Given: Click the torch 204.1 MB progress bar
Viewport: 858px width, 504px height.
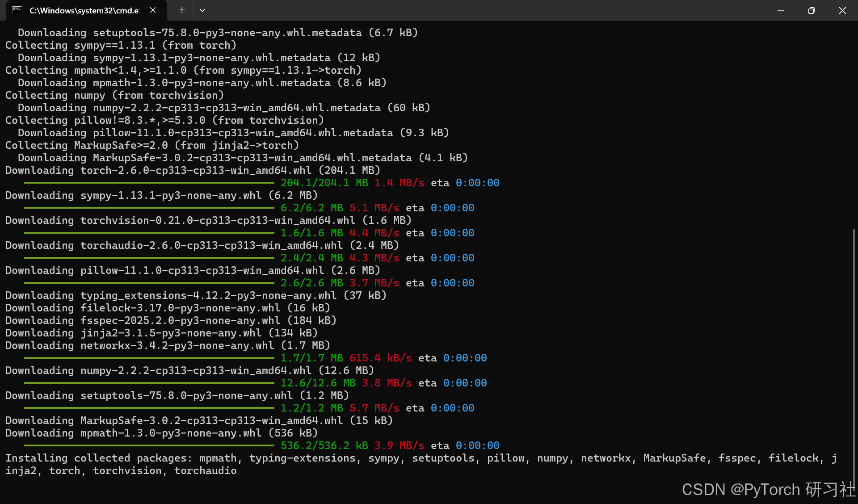Looking at the screenshot, I should [149, 183].
